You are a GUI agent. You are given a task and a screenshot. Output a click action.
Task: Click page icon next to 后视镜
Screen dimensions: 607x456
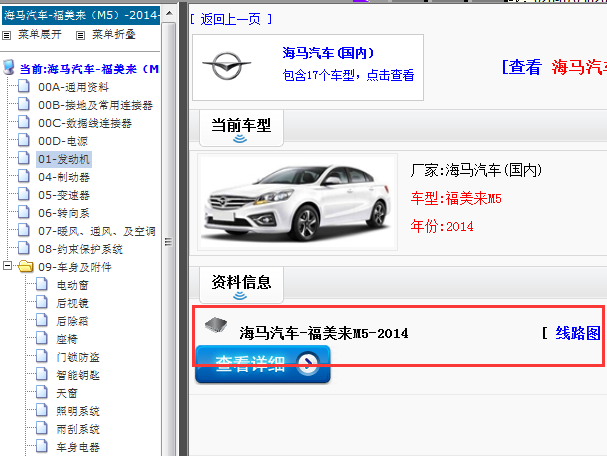click(42, 302)
